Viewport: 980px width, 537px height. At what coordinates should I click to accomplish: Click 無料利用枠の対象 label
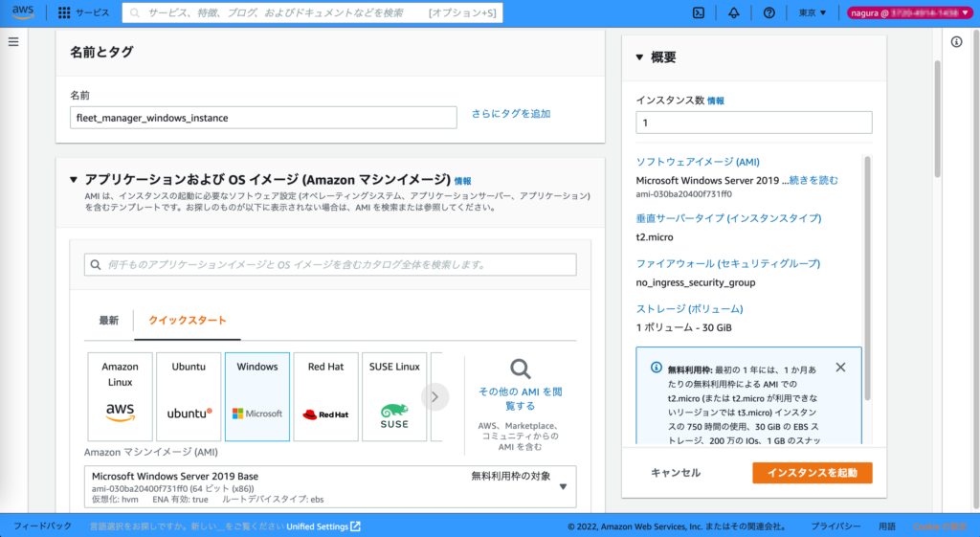[511, 477]
